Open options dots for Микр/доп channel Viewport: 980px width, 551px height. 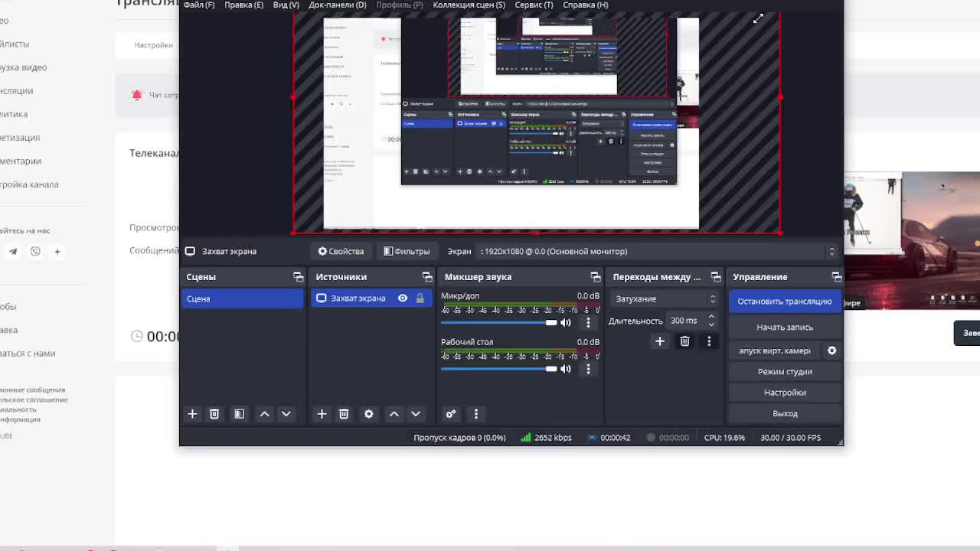pyautogui.click(x=588, y=323)
